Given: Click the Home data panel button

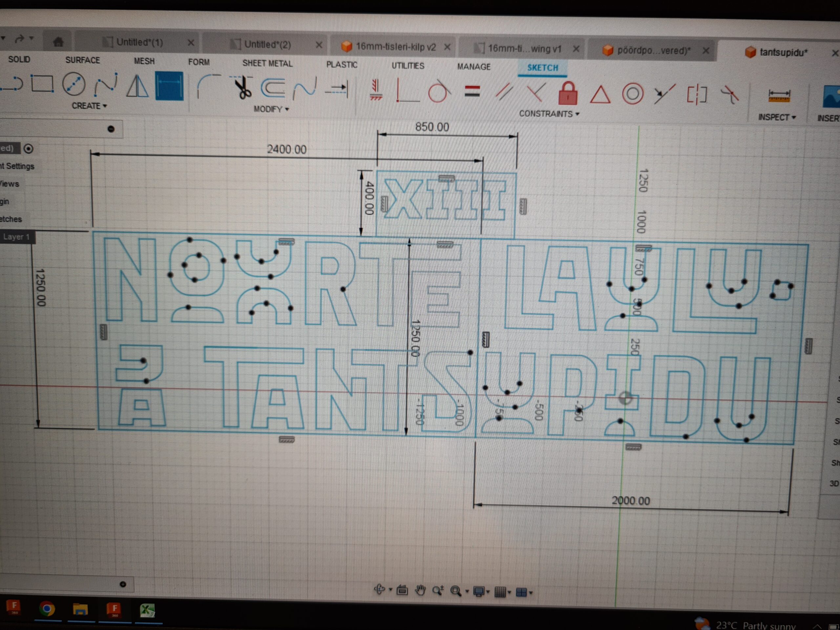Looking at the screenshot, I should click(x=58, y=41).
